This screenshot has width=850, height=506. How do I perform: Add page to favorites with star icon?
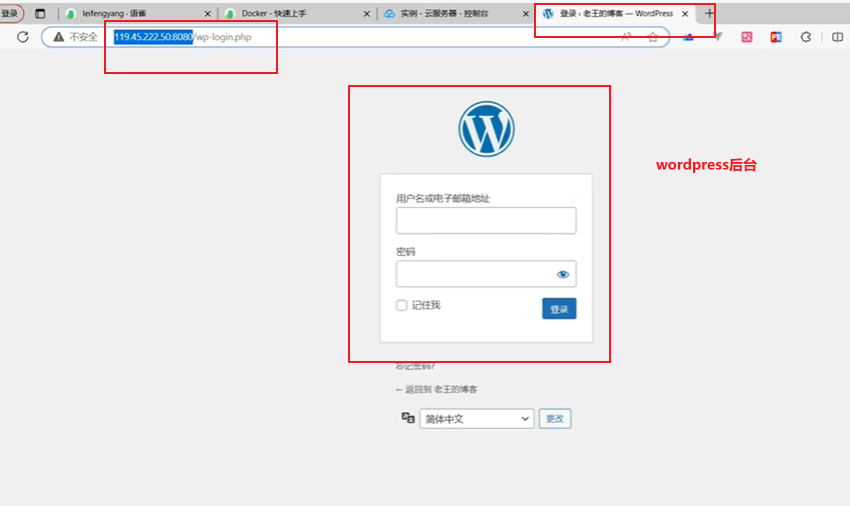tap(653, 37)
